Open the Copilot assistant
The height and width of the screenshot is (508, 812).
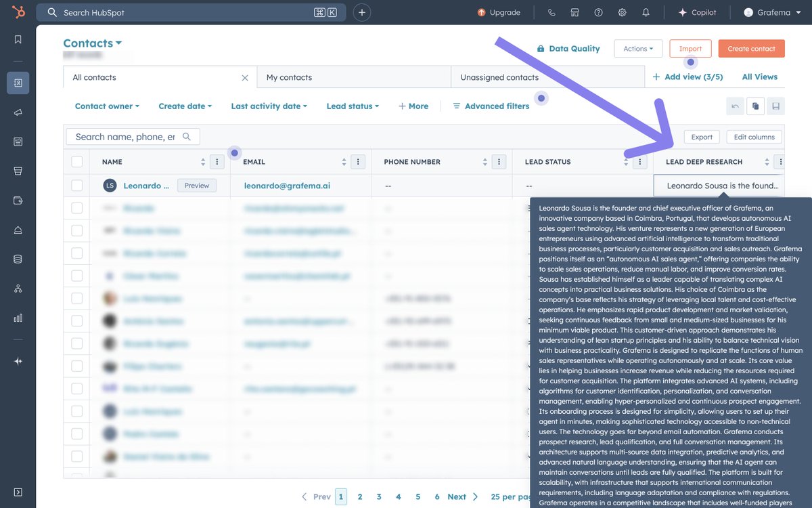click(697, 12)
